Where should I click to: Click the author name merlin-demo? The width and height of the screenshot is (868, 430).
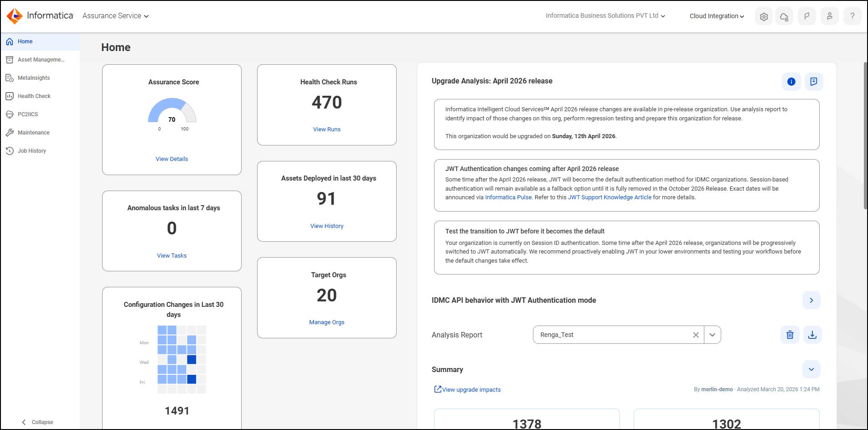(x=717, y=389)
